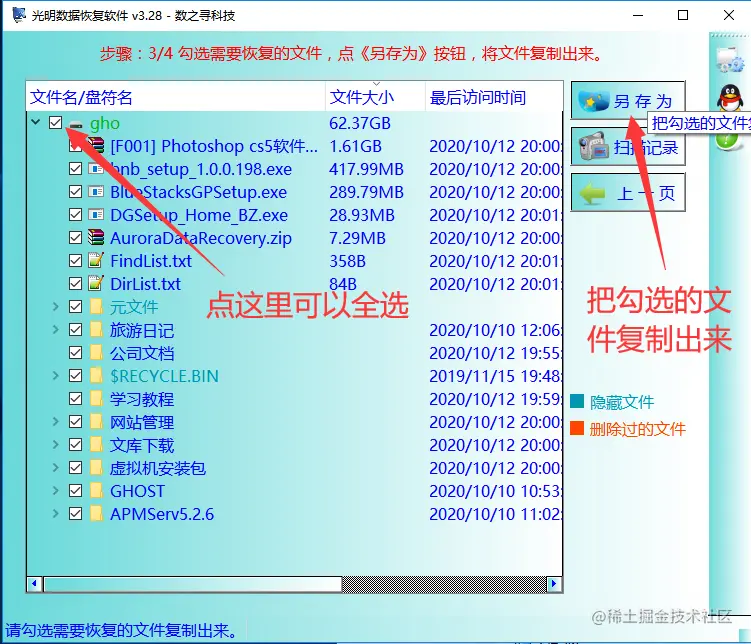Expand the 元文件 folder
The height and width of the screenshot is (644, 751).
tap(56, 306)
